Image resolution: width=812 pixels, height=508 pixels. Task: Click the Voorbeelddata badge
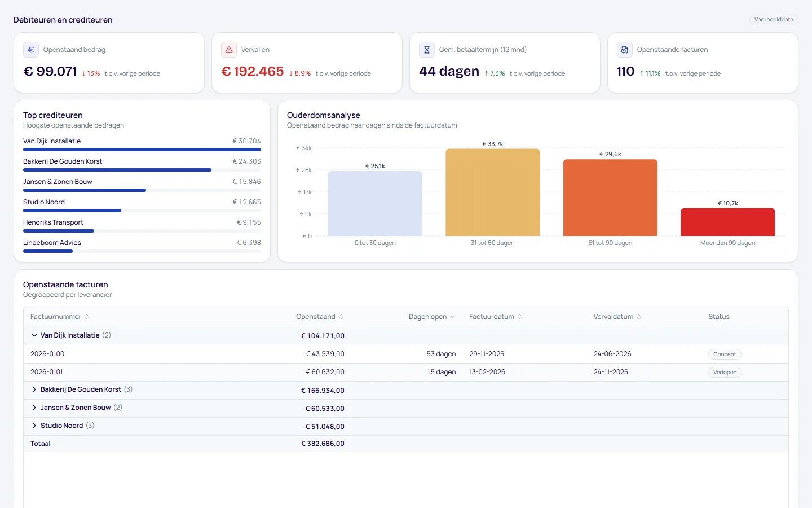click(774, 20)
